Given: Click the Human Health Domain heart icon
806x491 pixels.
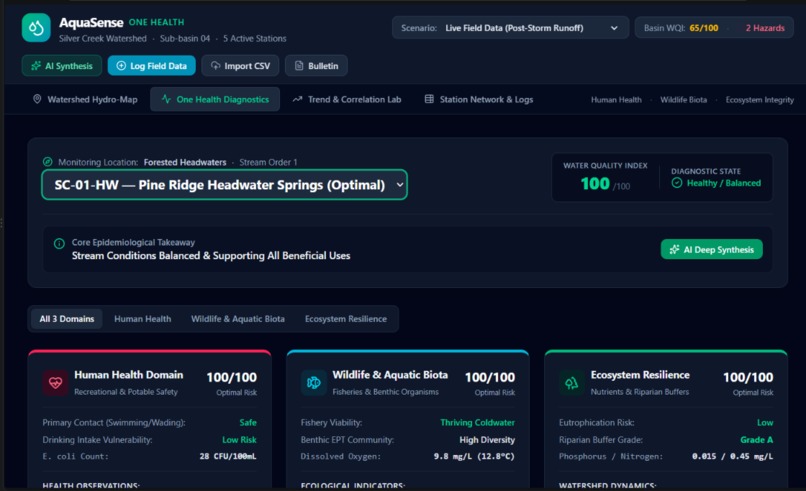Looking at the screenshot, I should pyautogui.click(x=56, y=383).
